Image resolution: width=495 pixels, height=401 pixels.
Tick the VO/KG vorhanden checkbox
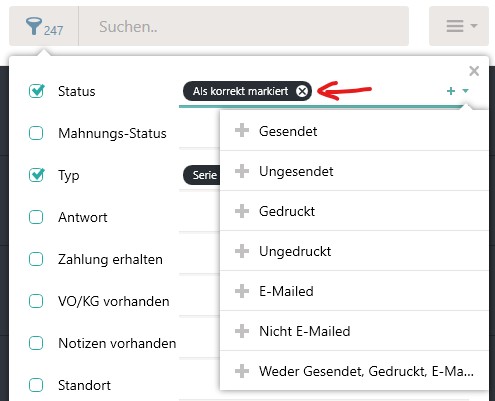(36, 301)
